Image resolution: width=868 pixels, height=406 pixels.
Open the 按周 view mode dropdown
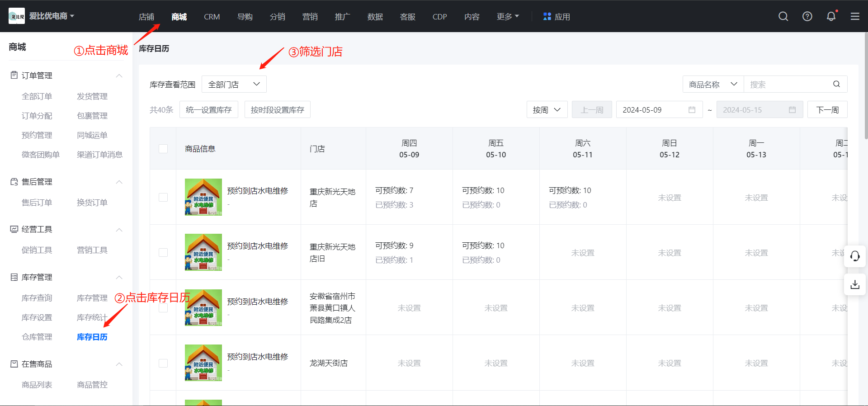click(547, 110)
